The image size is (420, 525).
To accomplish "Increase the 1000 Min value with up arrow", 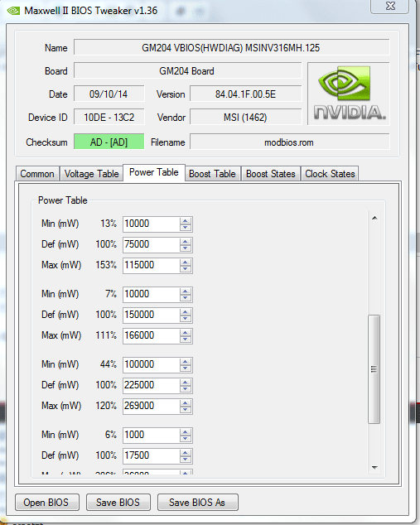I will click(x=186, y=431).
